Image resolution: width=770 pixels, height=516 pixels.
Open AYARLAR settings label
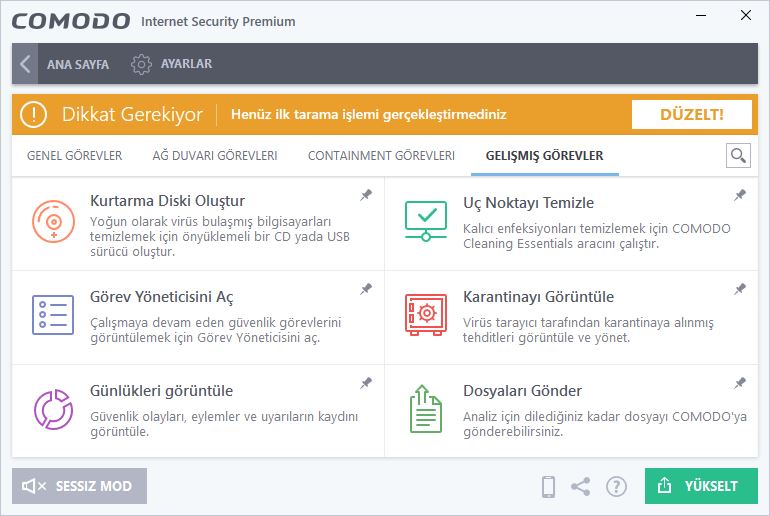pyautogui.click(x=187, y=64)
